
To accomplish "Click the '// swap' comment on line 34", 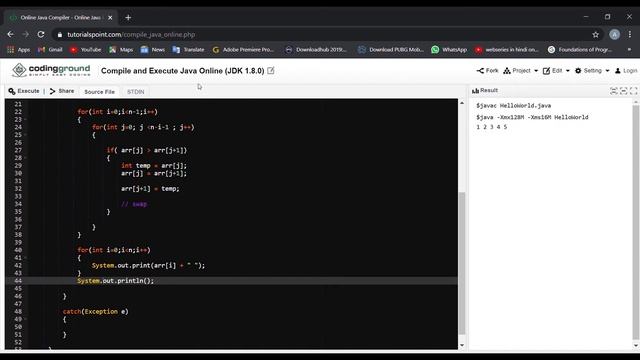I will 134,204.
